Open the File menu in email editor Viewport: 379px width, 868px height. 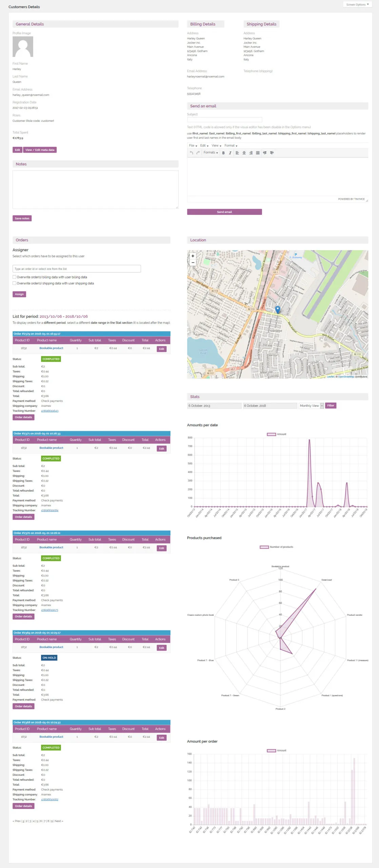click(193, 146)
